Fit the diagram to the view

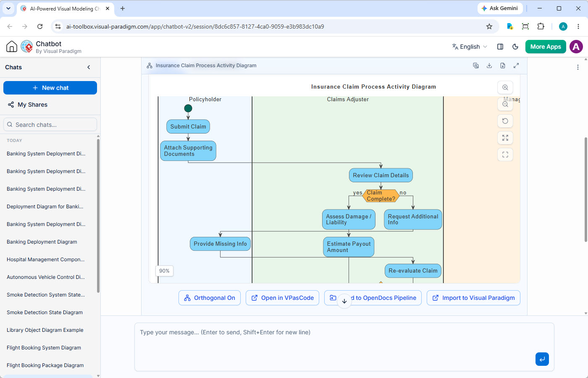coord(505,138)
